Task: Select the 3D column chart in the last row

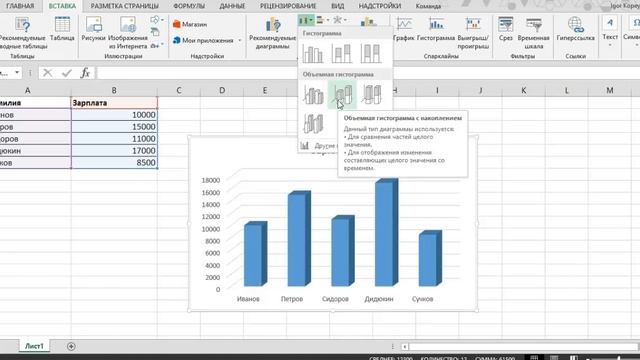Action: pos(313,123)
